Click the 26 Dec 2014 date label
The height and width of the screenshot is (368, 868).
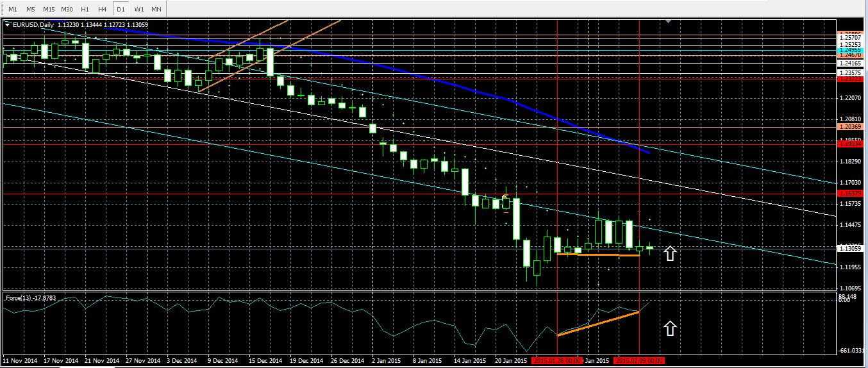347,361
